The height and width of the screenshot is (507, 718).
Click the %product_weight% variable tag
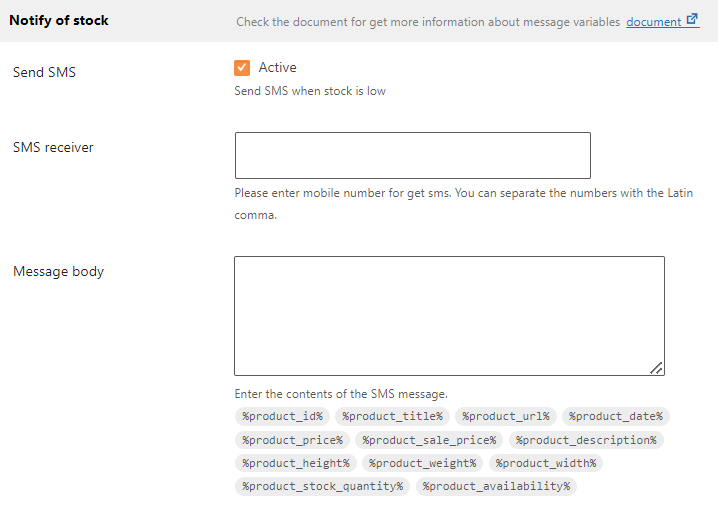click(x=423, y=463)
